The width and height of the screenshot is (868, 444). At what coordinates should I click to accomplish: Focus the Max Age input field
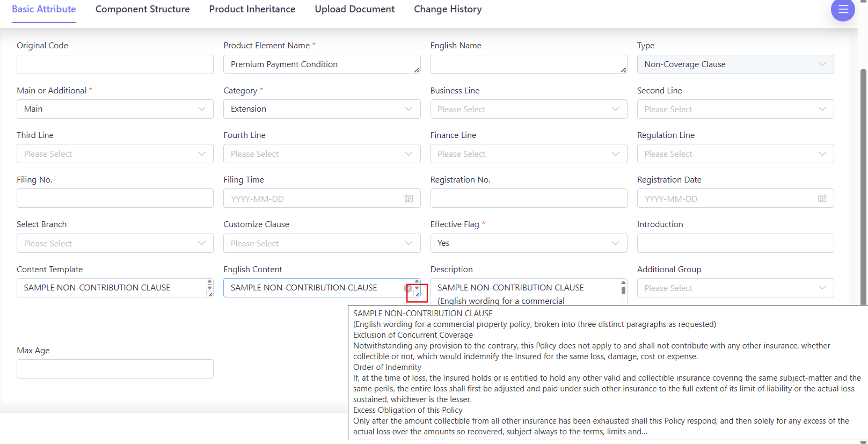[115, 369]
